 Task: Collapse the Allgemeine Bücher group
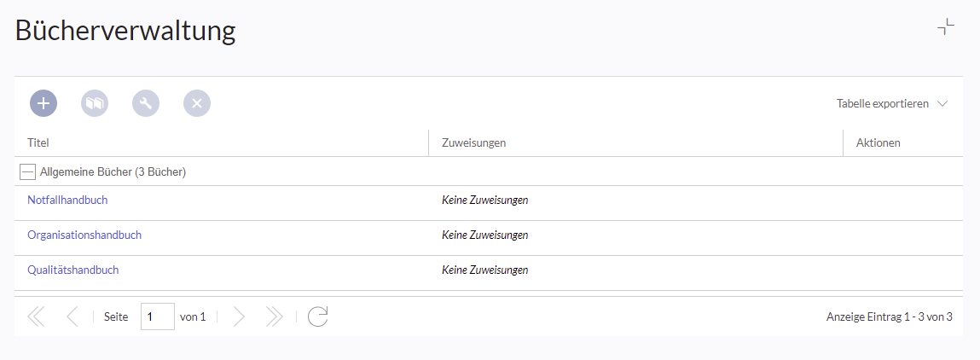click(x=27, y=171)
